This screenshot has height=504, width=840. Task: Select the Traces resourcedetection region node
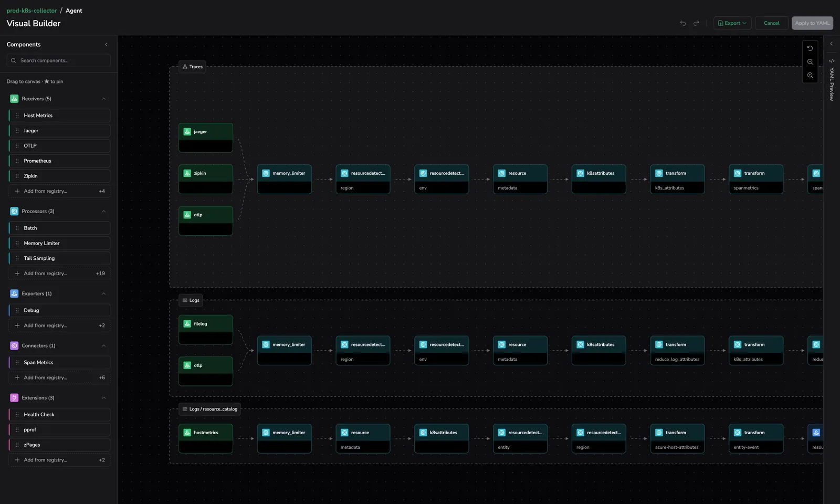click(x=363, y=179)
